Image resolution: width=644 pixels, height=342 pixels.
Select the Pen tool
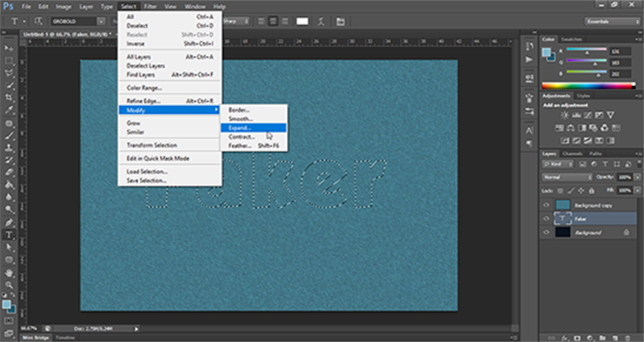click(9, 223)
